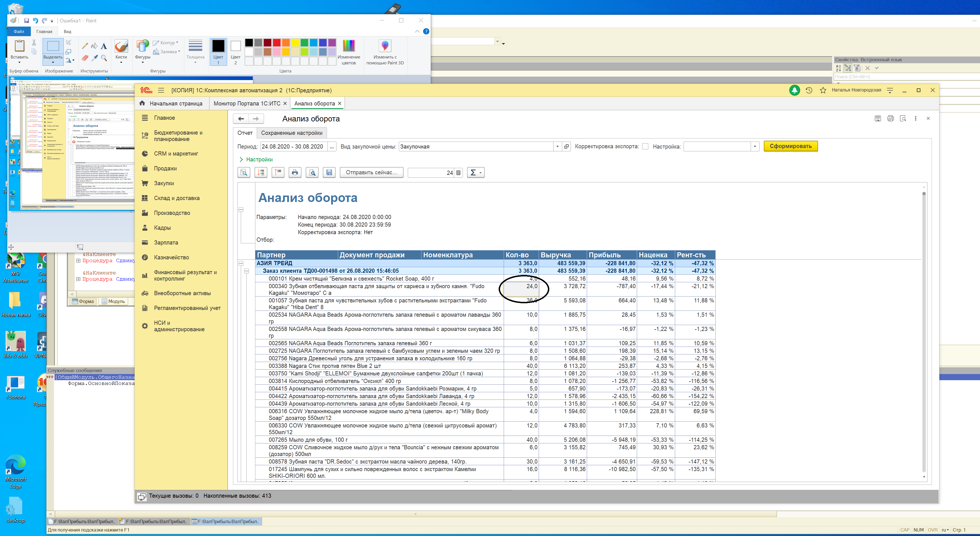Click the Новая папка desktop folder
This screenshot has width=980, height=536.
16,304
